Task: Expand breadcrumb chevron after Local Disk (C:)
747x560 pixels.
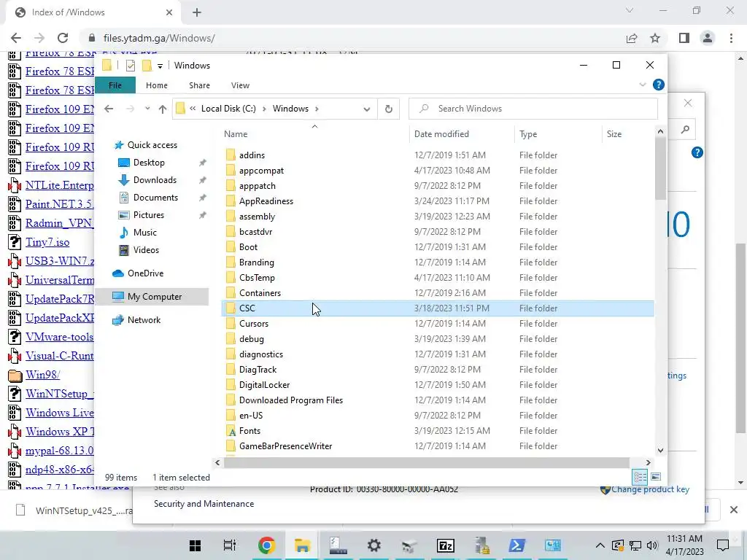Action: 264,109
